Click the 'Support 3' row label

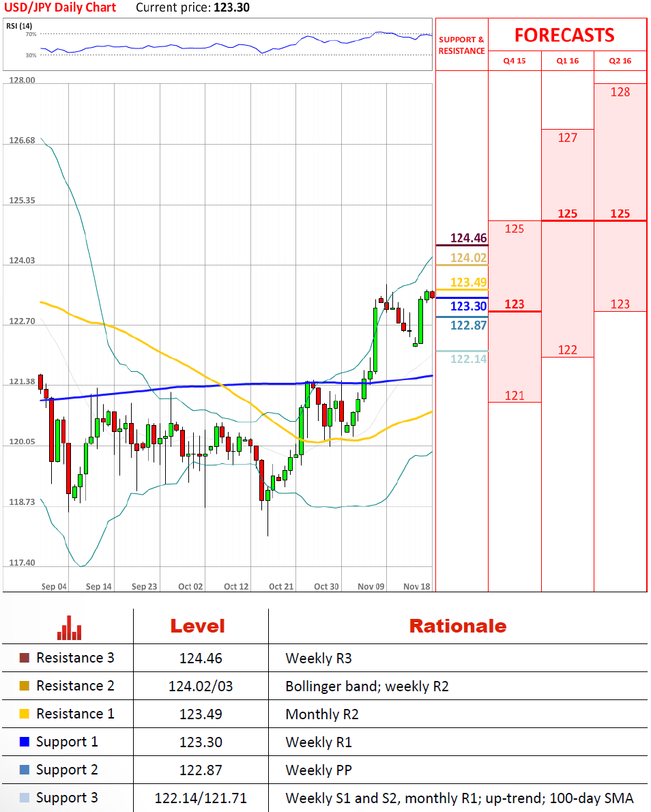[x=67, y=798]
